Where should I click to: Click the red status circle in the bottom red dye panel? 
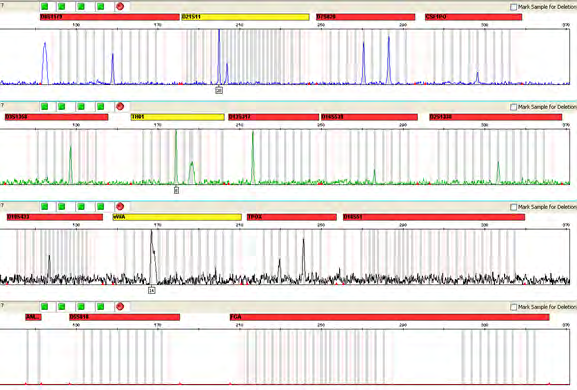click(120, 306)
